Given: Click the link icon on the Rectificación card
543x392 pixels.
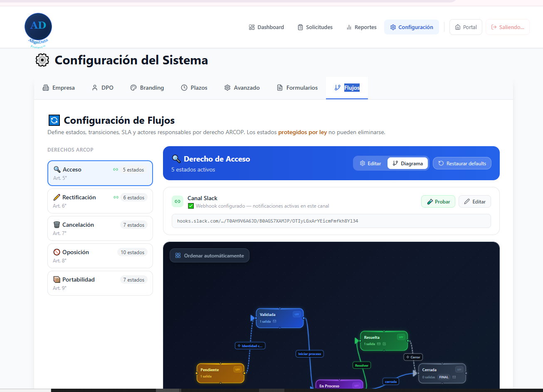Looking at the screenshot, I should [116, 197].
